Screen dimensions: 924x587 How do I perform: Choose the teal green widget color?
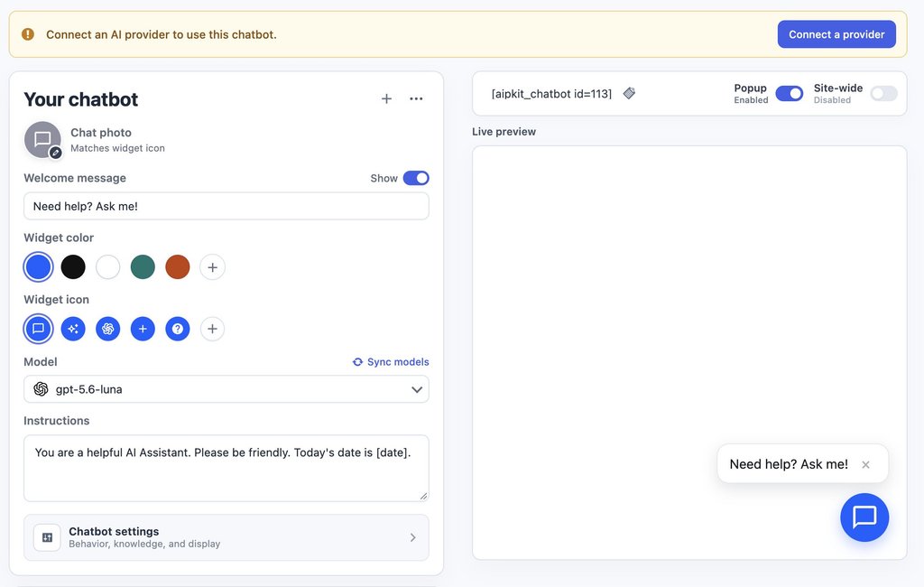143,266
